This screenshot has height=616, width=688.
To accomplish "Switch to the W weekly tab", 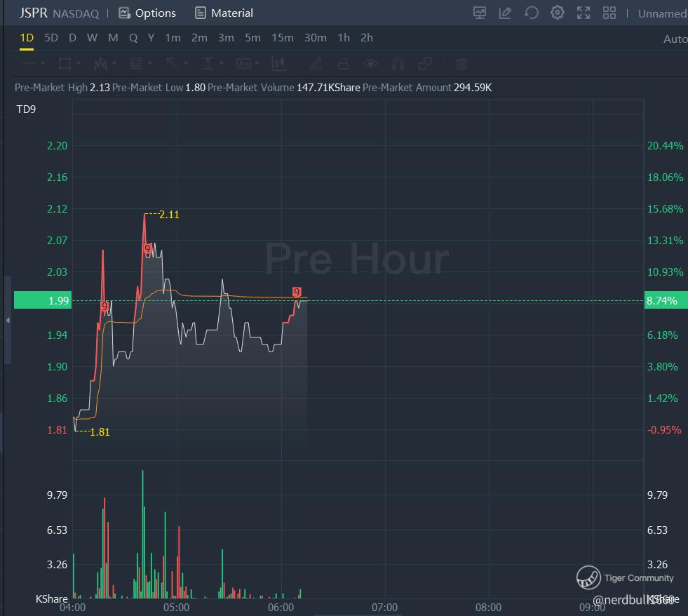I will (92, 38).
